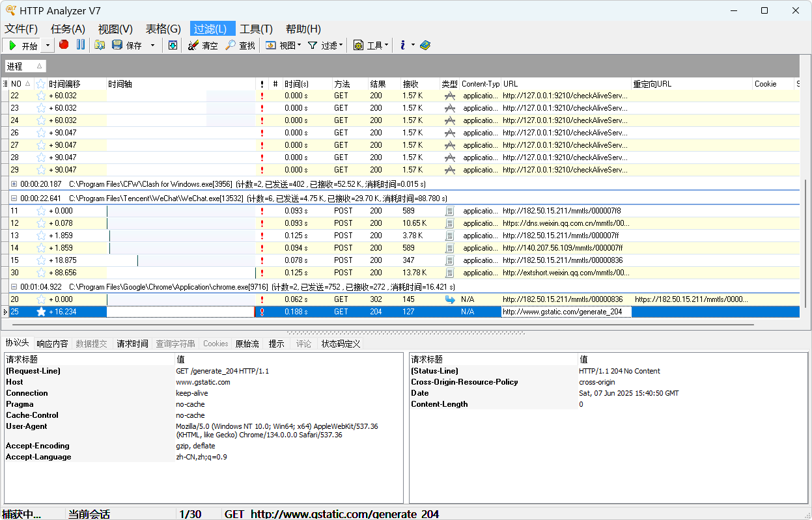Viewport: 812px width, 520px height.
Task: Click the find (查找) magnifier icon
Action: click(230, 46)
